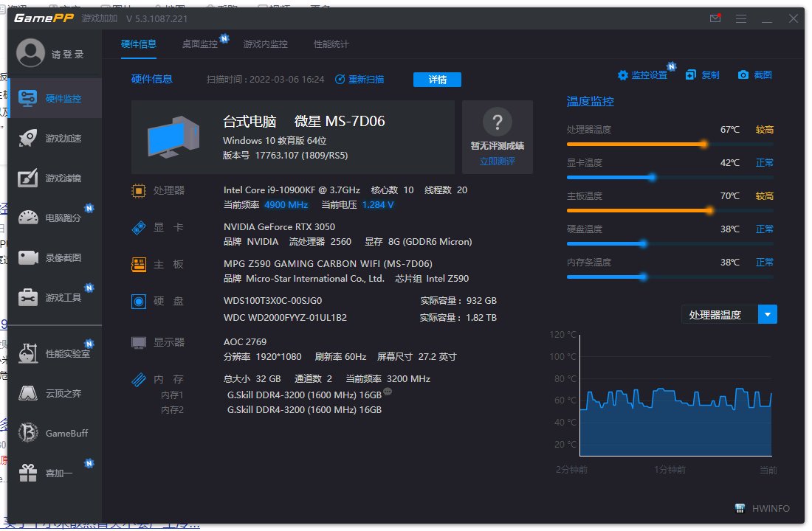Click the 4900 MHz current frequency value
Image resolution: width=812 pixels, height=531 pixels.
click(286, 205)
